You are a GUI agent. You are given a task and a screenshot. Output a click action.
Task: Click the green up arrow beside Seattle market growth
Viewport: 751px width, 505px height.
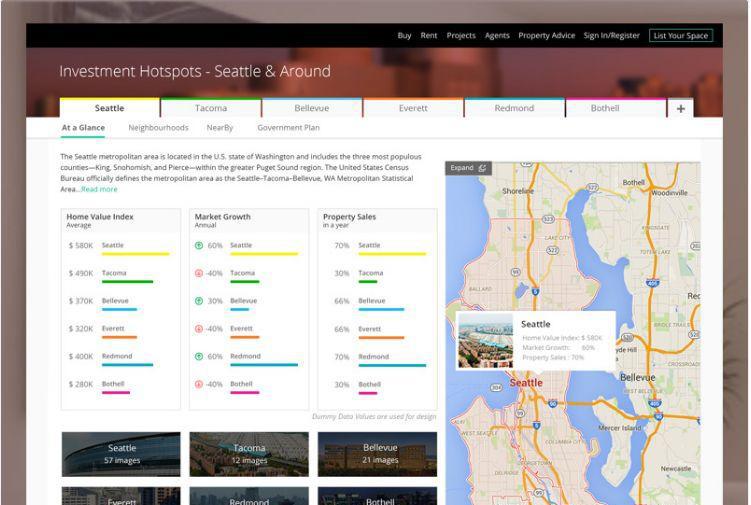coord(199,245)
